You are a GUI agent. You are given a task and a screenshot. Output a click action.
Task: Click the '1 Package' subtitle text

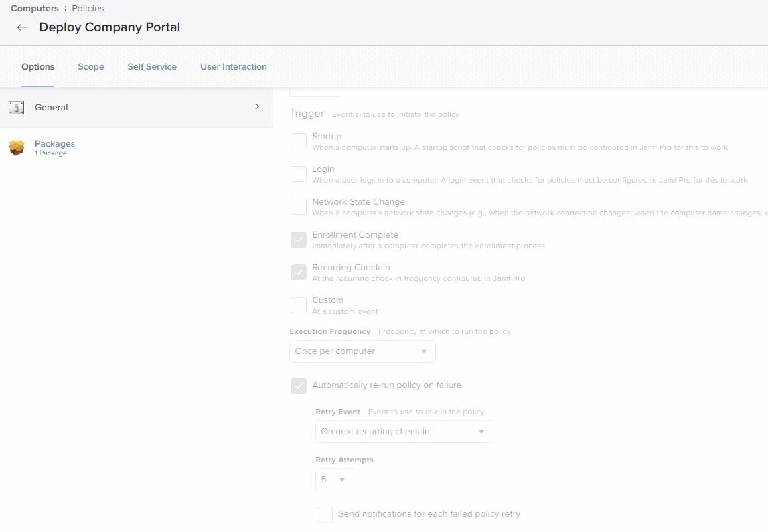(50, 153)
